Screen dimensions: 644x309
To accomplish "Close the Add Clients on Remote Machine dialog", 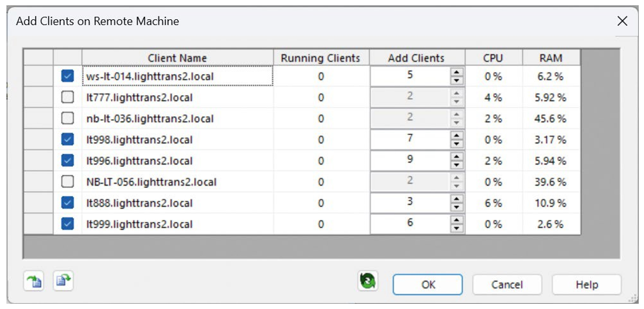I will pos(622,22).
